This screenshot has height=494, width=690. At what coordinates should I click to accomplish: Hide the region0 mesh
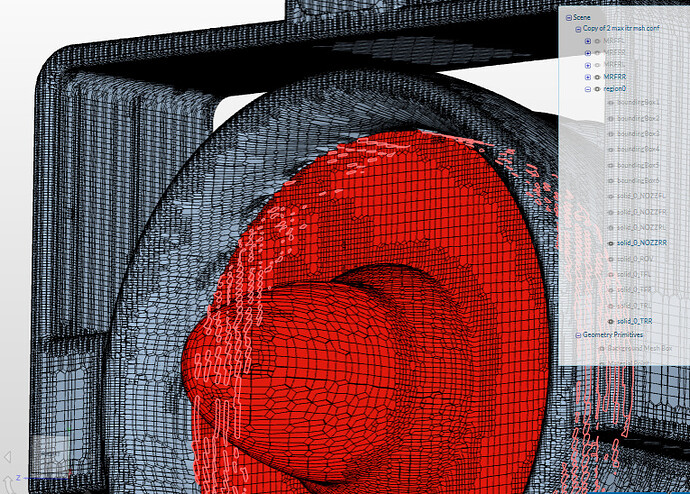[598, 89]
